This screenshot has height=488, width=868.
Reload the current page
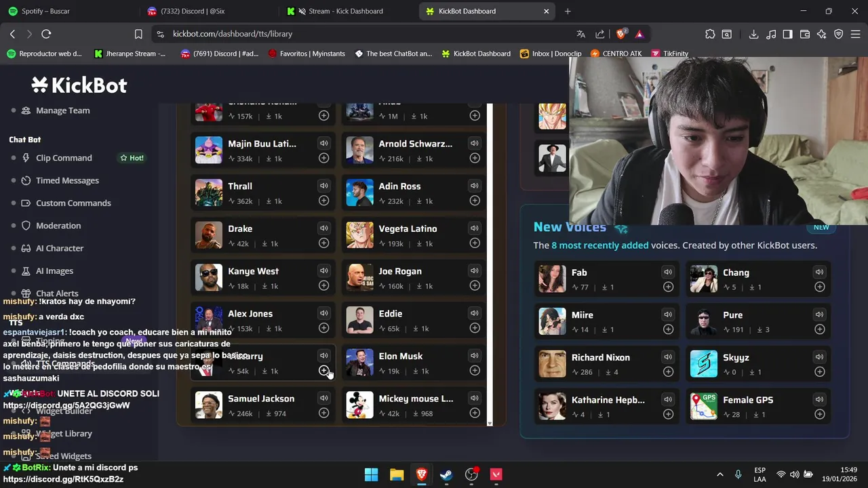[46, 34]
